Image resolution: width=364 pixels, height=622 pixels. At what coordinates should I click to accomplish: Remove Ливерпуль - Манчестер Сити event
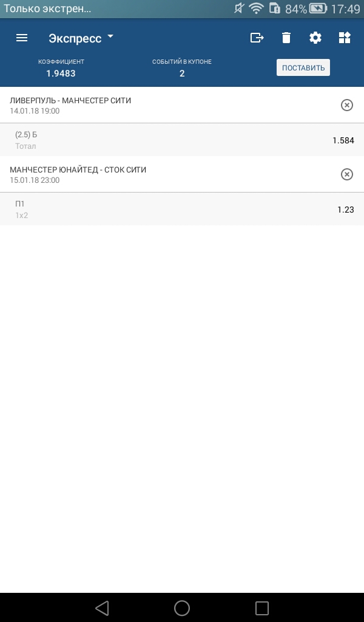346,106
